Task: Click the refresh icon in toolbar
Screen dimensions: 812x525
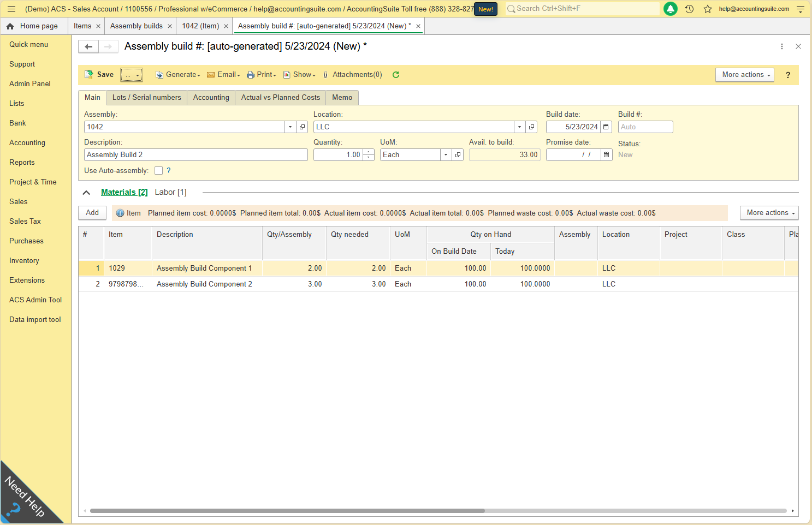Action: [396, 75]
